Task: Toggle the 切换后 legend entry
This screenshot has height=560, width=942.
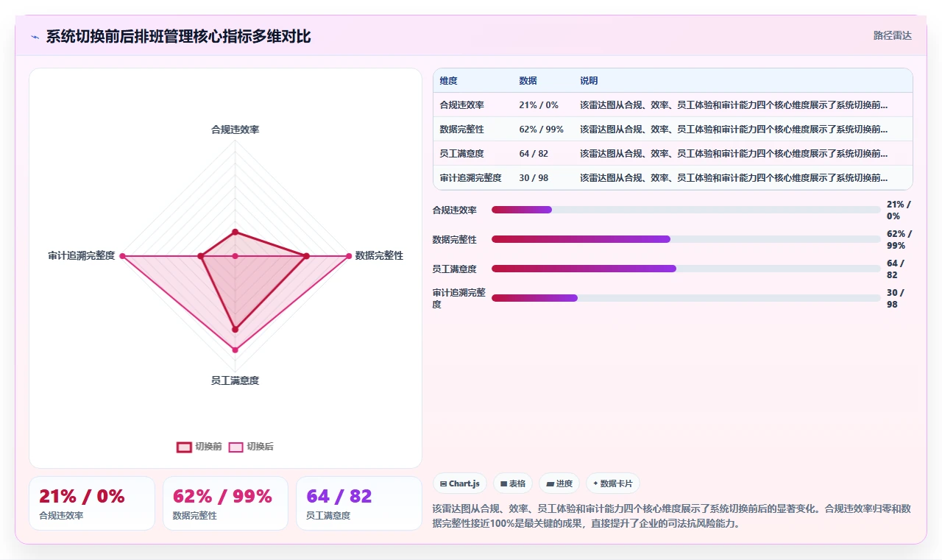Action: 251,447
